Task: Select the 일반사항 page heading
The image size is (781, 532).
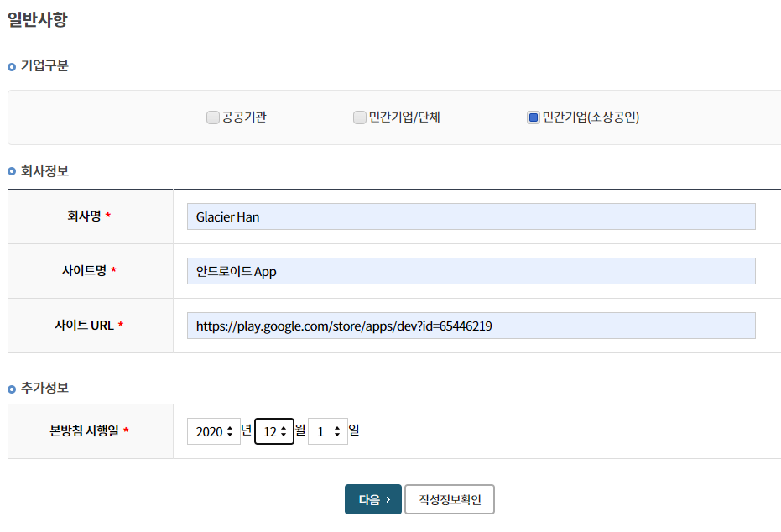Action: [38, 19]
